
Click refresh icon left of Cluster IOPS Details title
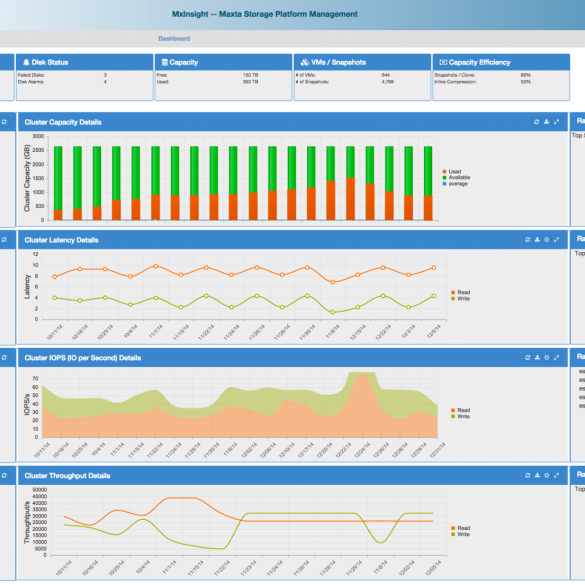tap(4, 357)
